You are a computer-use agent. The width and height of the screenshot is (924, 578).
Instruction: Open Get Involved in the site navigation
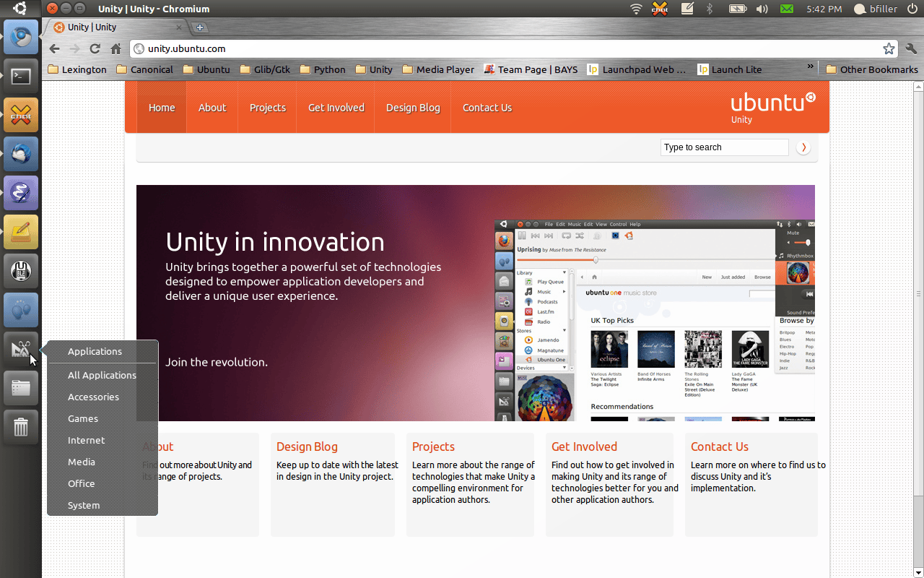tap(336, 108)
